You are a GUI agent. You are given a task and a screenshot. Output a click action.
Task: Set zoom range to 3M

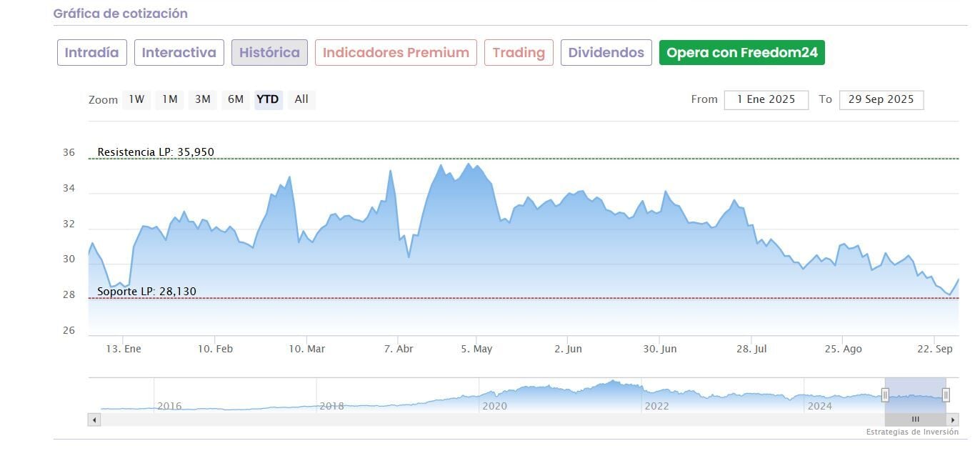coord(203,99)
